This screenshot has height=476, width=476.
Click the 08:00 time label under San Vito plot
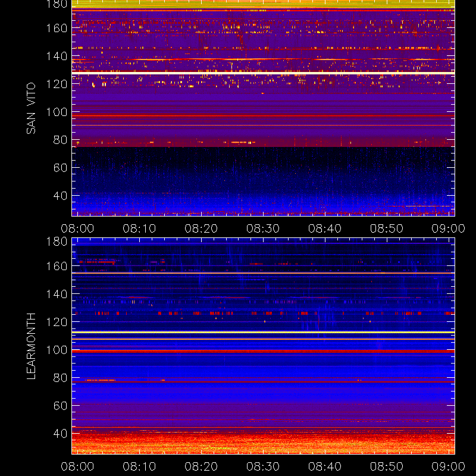(x=77, y=228)
